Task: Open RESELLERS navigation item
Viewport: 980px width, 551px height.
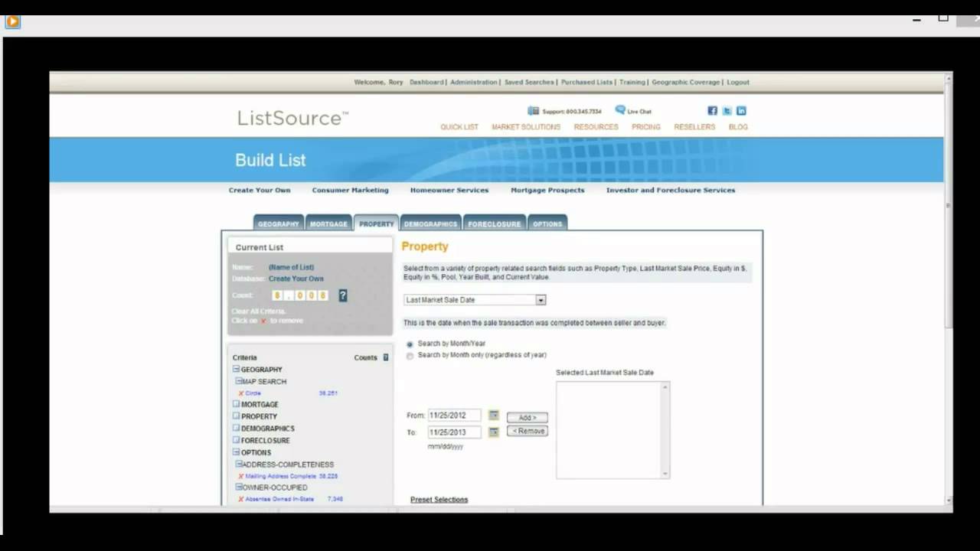Action: [x=694, y=127]
